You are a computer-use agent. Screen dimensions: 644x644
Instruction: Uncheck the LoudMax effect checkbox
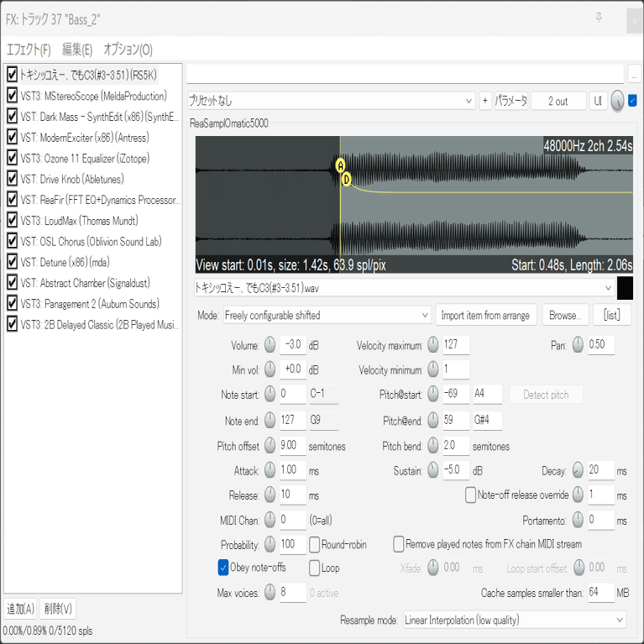12,221
